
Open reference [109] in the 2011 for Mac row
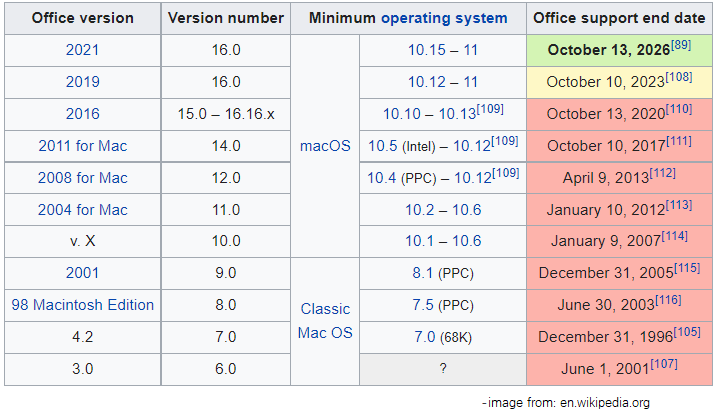point(505,141)
